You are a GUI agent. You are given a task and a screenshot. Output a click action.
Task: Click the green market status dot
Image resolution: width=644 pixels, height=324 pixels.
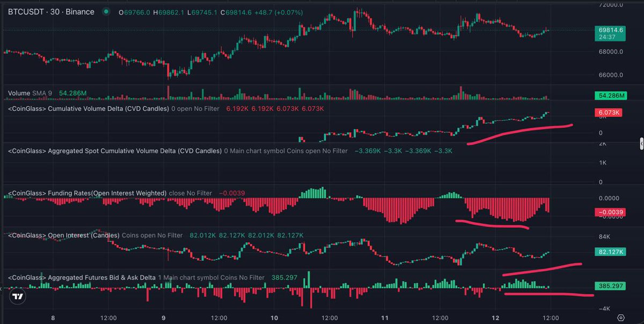click(x=107, y=12)
